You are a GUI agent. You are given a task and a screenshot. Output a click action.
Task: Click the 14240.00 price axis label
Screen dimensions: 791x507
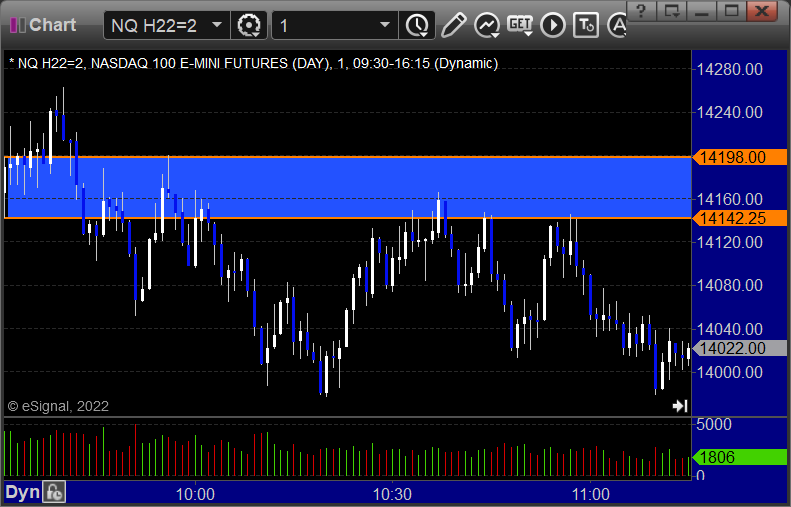coord(729,112)
